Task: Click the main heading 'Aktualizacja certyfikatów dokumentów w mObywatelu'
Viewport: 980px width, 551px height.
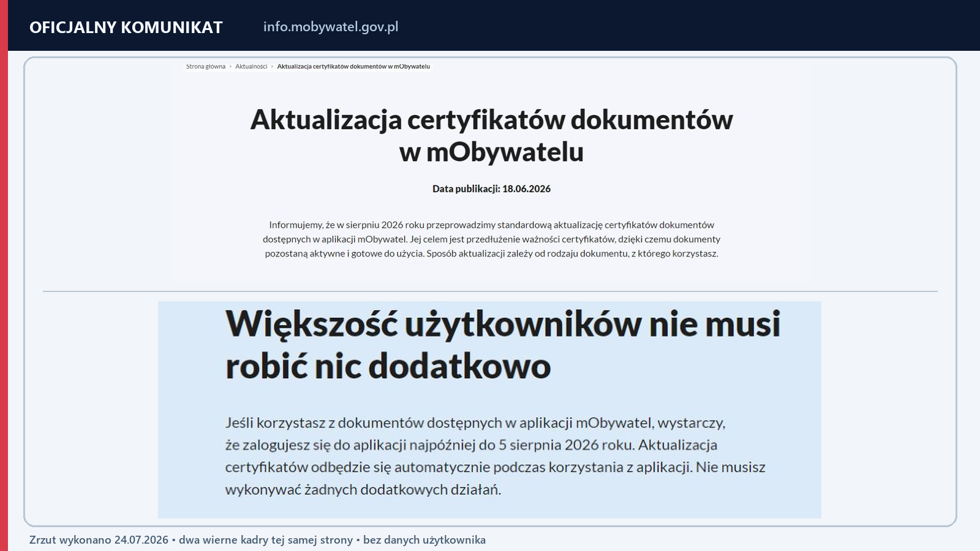Action: [x=491, y=135]
